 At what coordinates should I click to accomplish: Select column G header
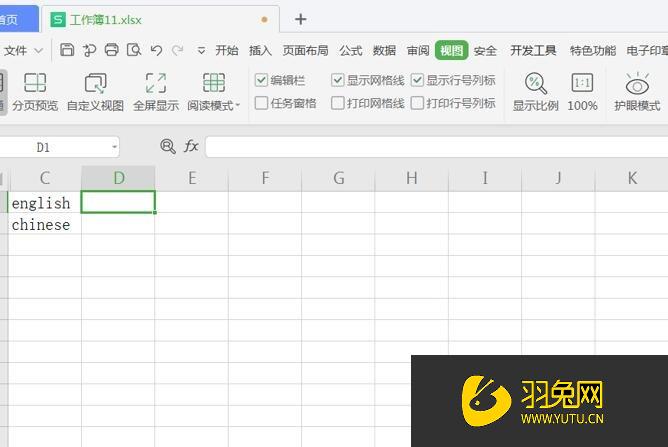pos(338,178)
